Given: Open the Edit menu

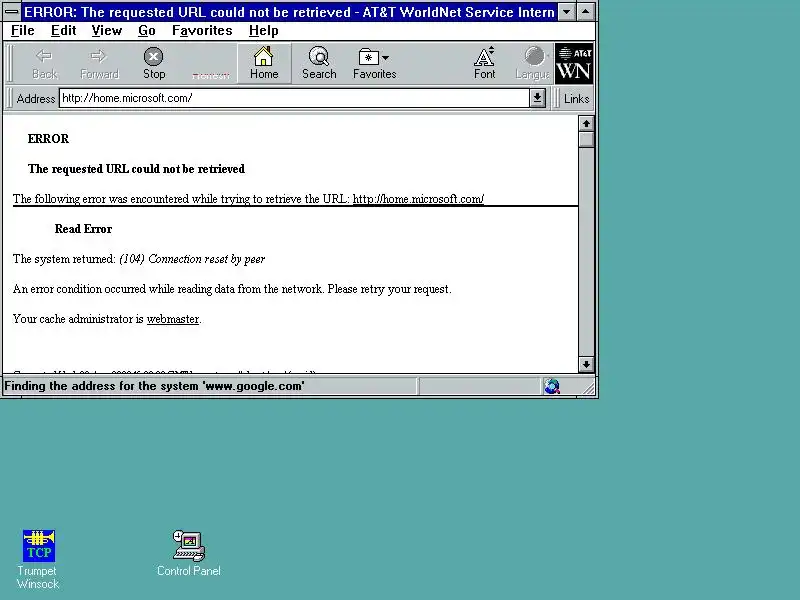Looking at the screenshot, I should (64, 31).
